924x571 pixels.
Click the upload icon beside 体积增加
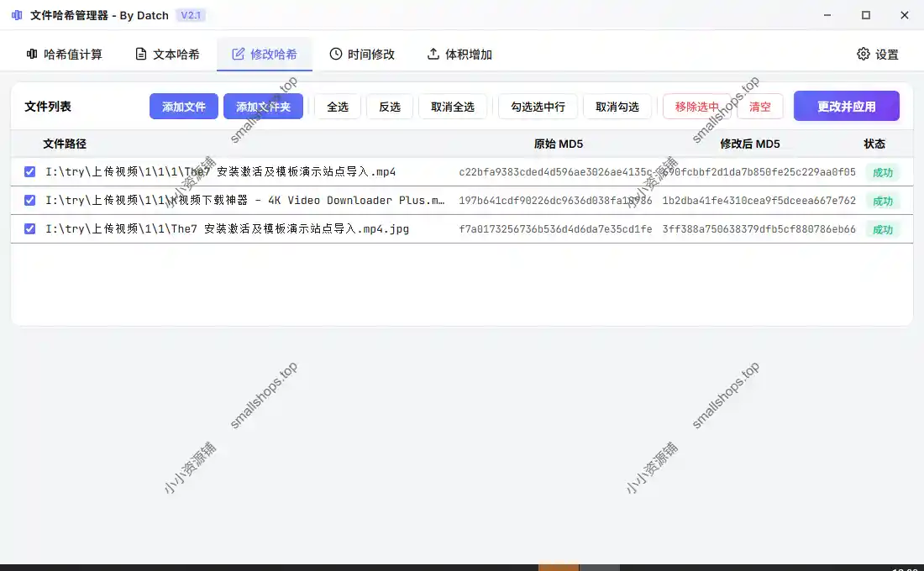click(433, 55)
